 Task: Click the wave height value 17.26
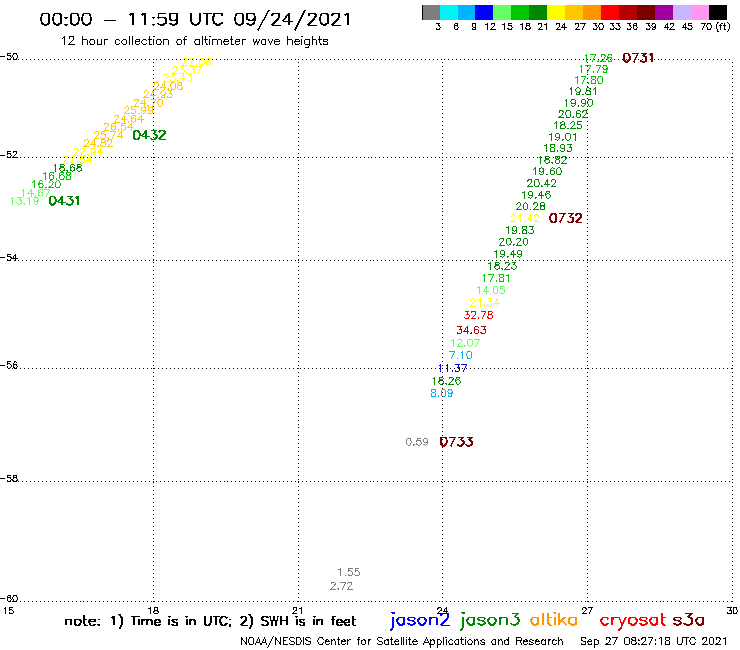[x=598, y=58]
